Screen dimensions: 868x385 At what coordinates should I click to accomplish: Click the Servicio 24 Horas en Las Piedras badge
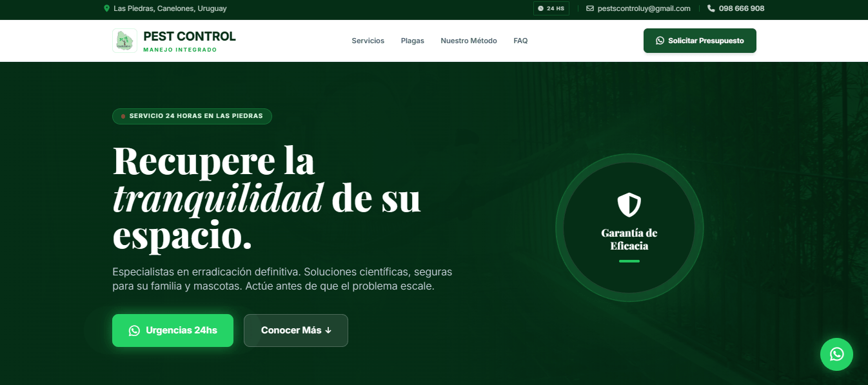point(192,116)
